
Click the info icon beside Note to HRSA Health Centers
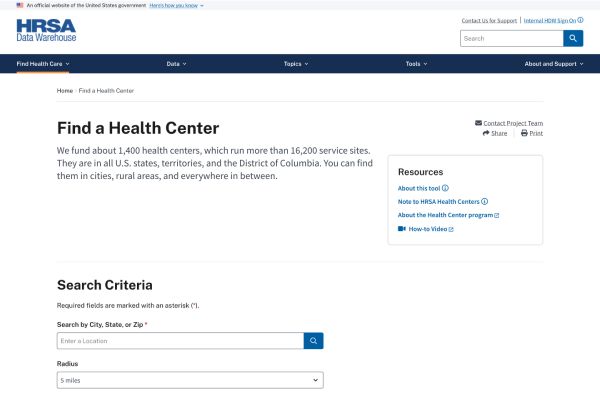tap(484, 201)
